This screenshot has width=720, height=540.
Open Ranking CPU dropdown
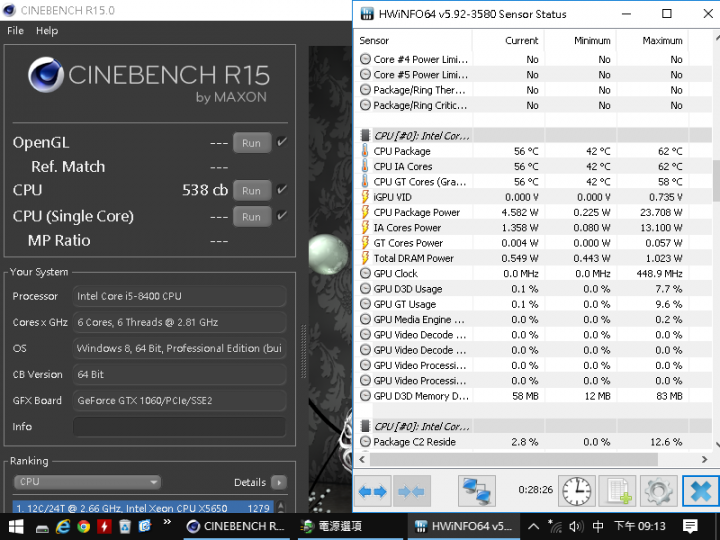click(87, 482)
